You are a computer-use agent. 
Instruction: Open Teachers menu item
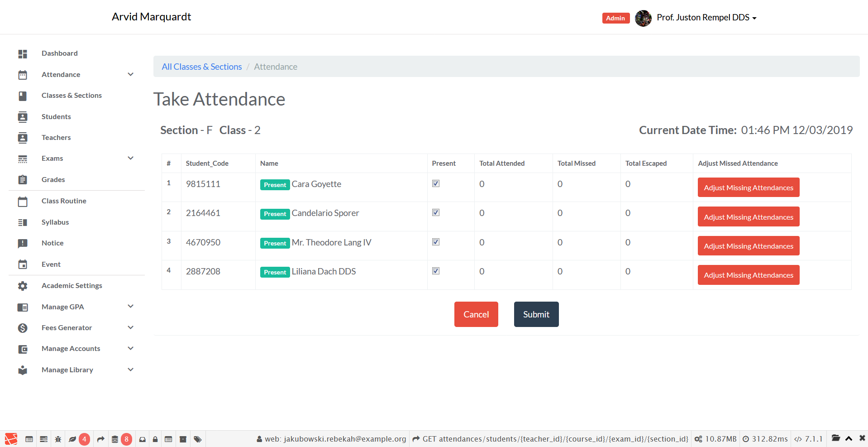(x=56, y=138)
